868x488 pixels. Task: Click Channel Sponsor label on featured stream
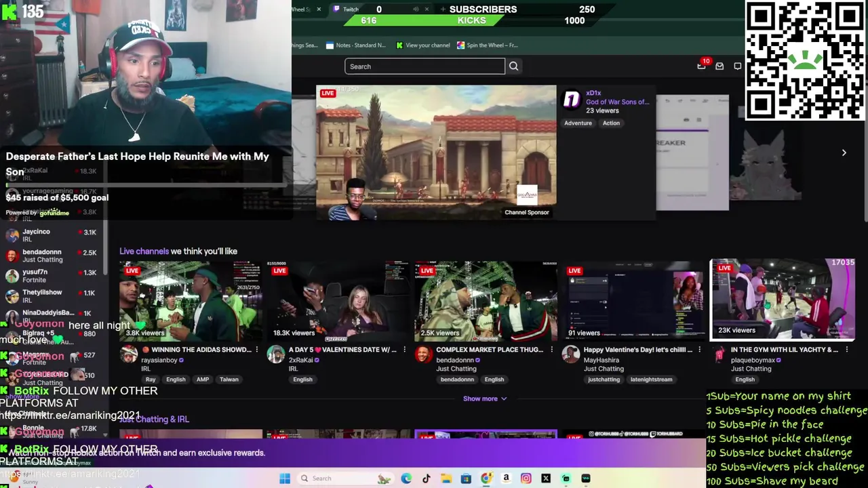pyautogui.click(x=527, y=212)
